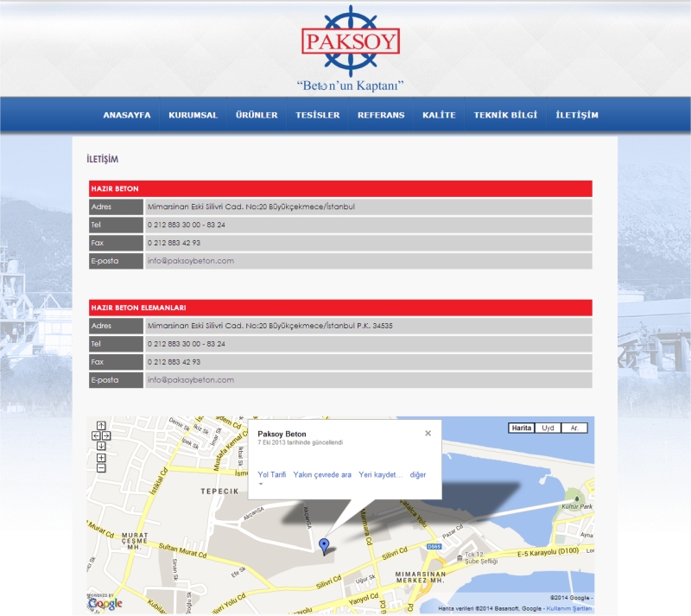The width and height of the screenshot is (691, 616).
Task: Zoom out the map with minus button
Action: point(101,468)
